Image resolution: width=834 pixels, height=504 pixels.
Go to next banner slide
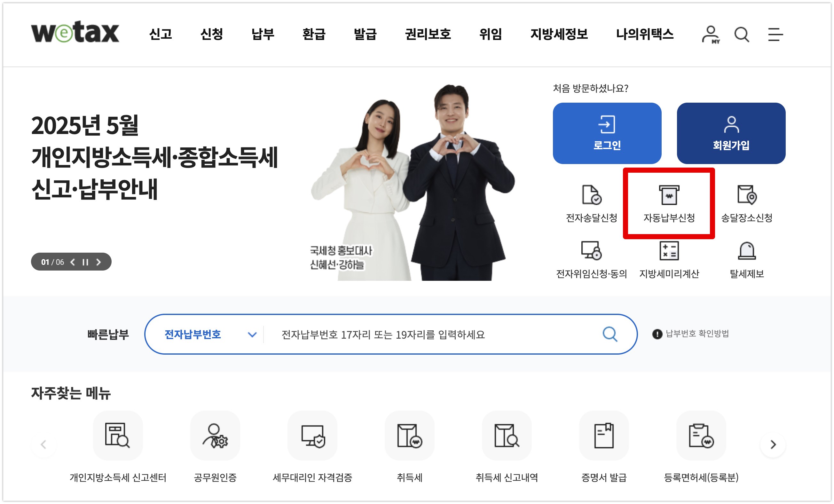click(98, 262)
